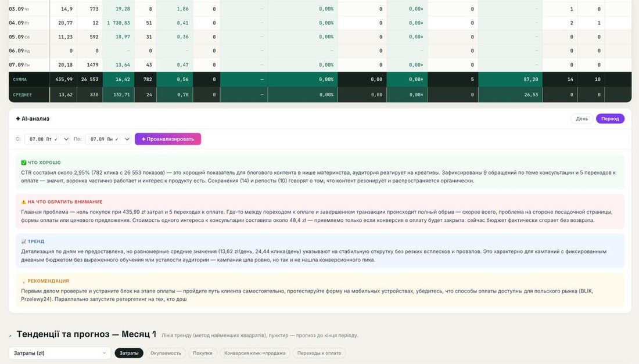
Task: Click the green checkmark icon by ЧТО ХОРОШО
Action: click(24, 163)
